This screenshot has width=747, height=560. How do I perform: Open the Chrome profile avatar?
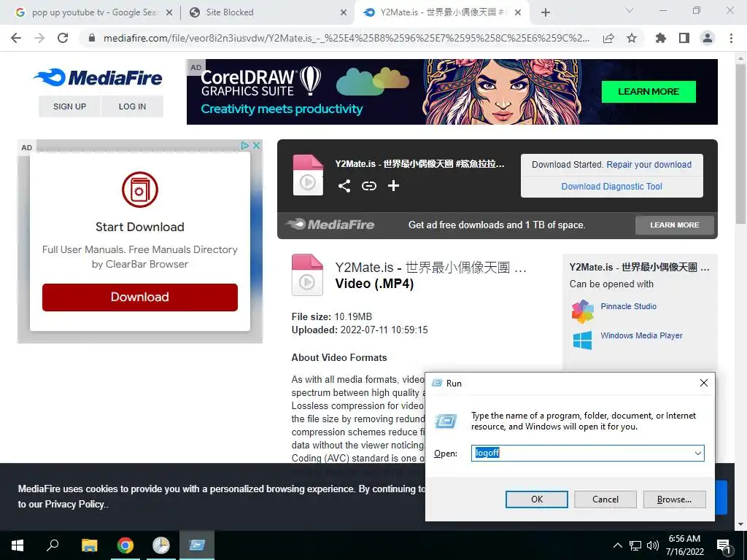click(708, 38)
